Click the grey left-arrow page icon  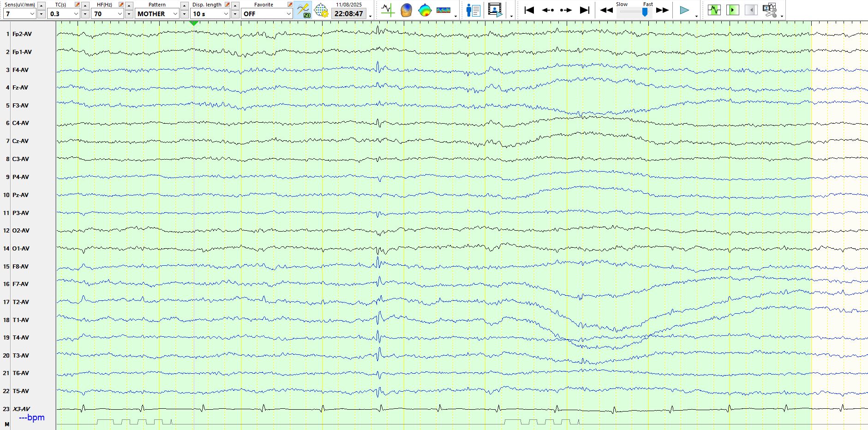[x=751, y=10]
